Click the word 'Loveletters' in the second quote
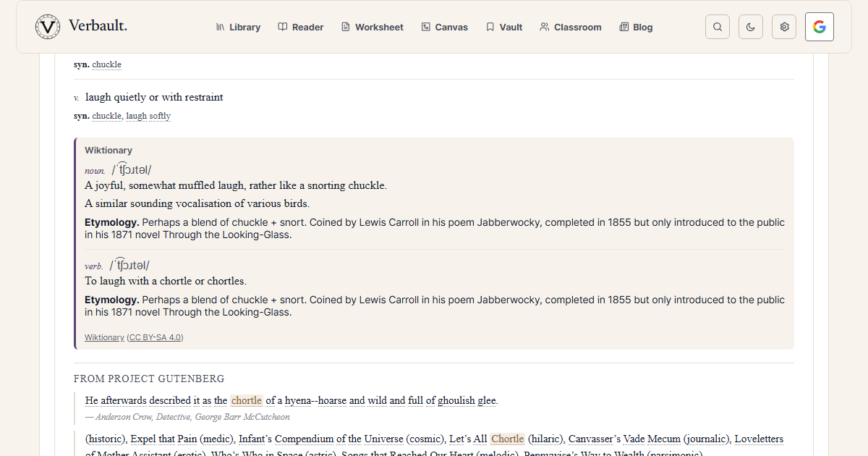Viewport: 868px width, 456px height. click(x=759, y=439)
